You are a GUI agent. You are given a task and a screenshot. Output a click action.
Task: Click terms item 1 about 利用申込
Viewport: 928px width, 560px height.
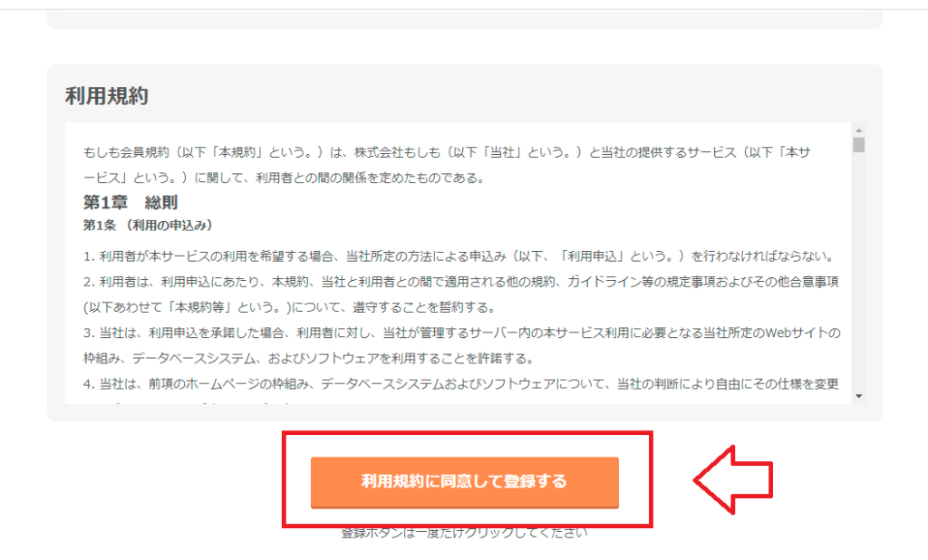coord(459,256)
